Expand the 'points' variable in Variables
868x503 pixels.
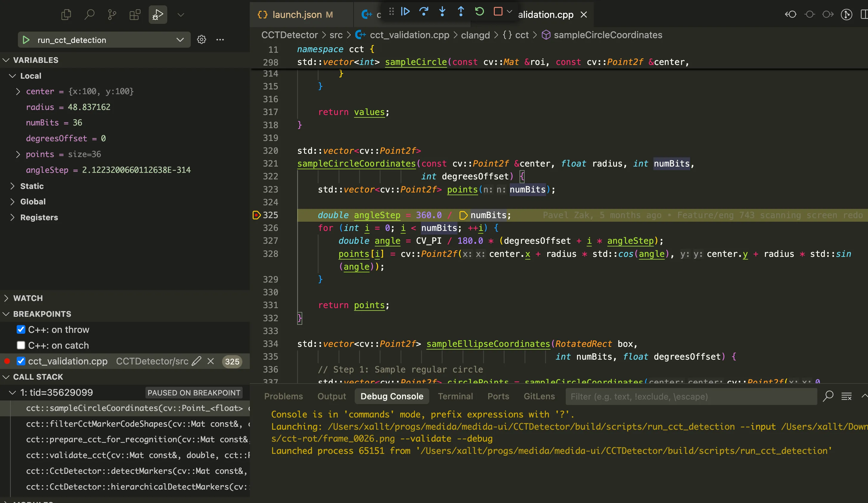(18, 154)
